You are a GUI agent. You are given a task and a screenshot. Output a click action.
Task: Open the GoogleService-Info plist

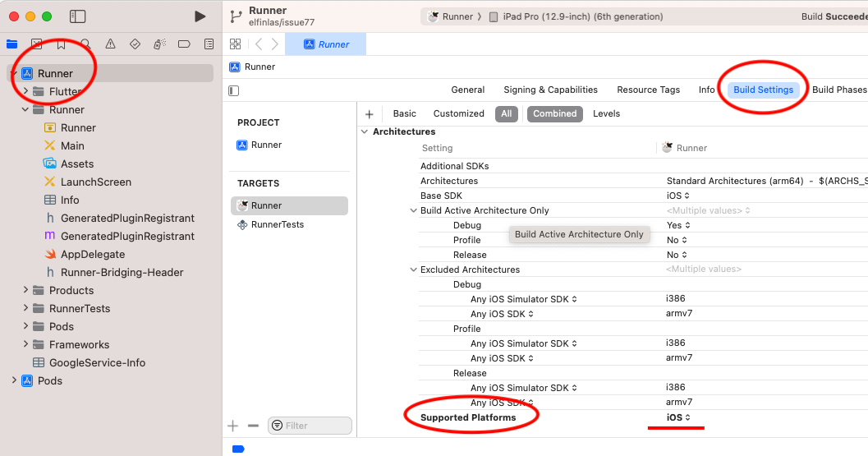point(90,363)
